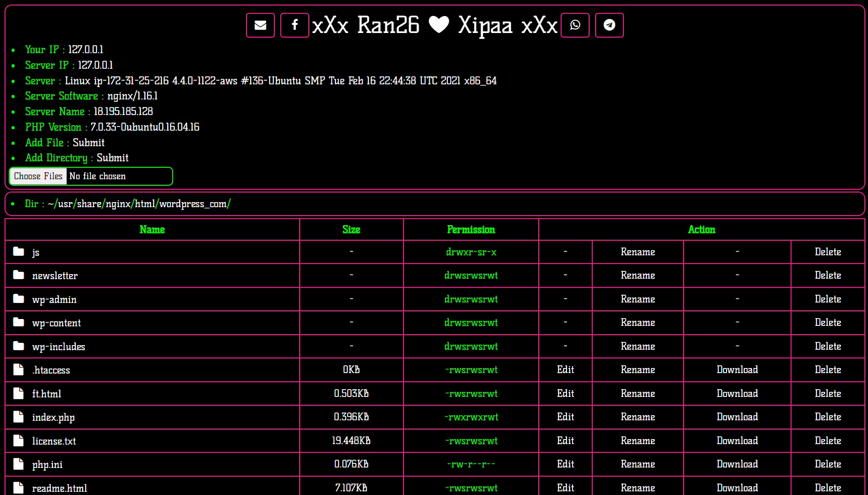Image resolution: width=868 pixels, height=495 pixels.
Task: Open the newsletter directory
Action: [x=55, y=275]
